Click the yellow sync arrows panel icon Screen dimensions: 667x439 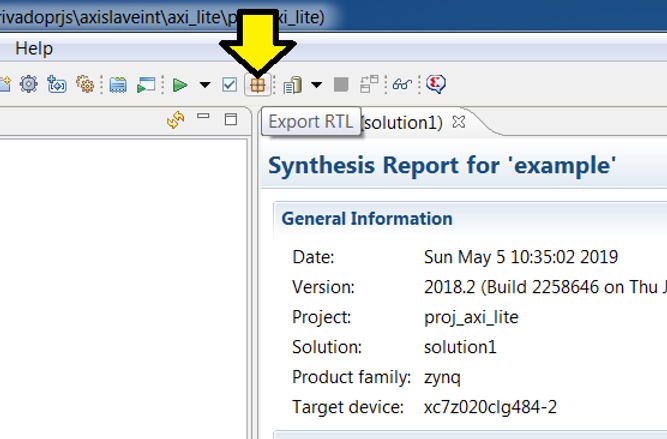point(176,120)
